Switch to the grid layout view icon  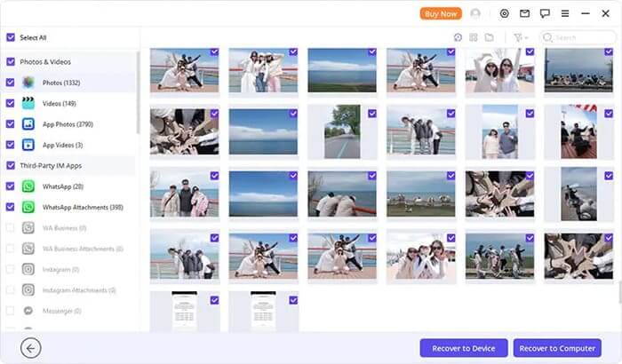point(474,37)
